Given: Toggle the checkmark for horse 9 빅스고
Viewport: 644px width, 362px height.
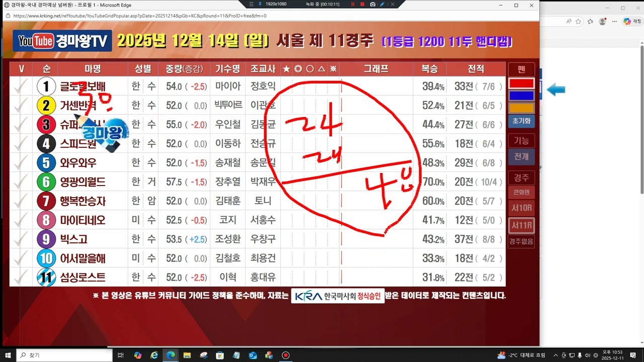Looking at the screenshot, I should [x=21, y=239].
